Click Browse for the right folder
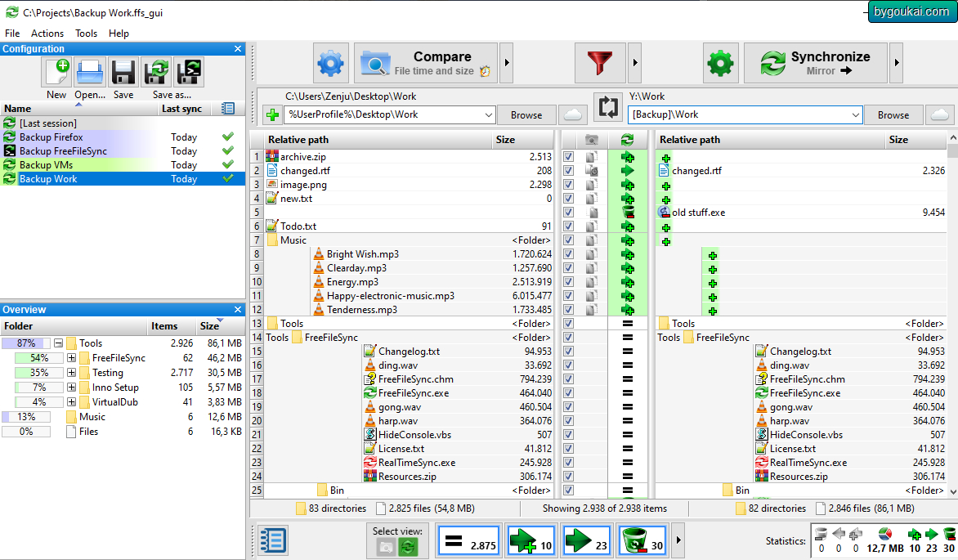This screenshot has width=958, height=560. 893,115
